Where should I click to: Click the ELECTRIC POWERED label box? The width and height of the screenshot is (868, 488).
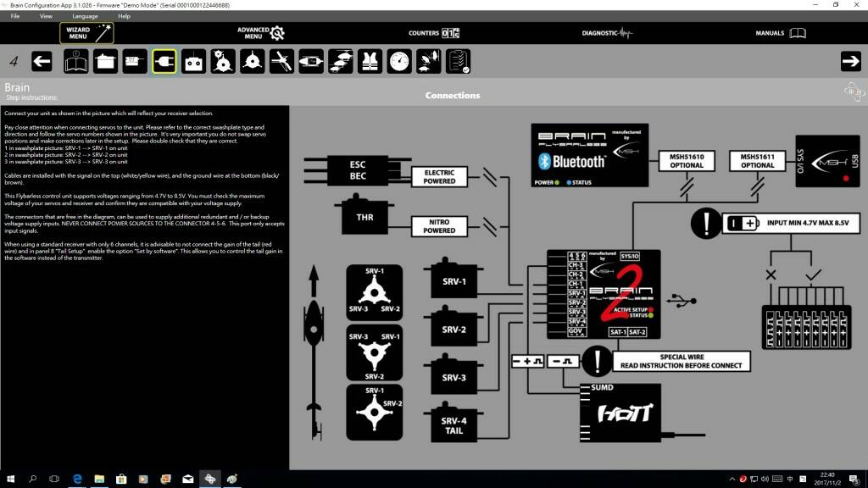tap(440, 177)
